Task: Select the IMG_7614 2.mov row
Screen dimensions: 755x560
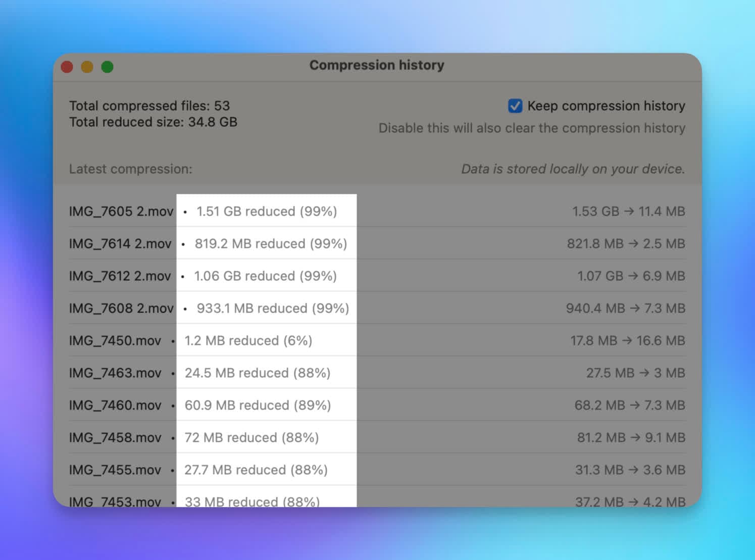Action: click(120, 243)
